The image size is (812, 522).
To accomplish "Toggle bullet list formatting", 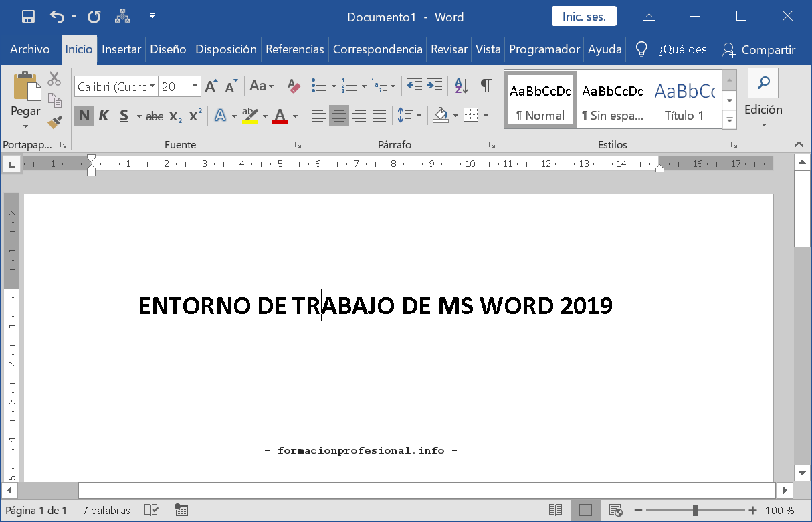I will (319, 86).
